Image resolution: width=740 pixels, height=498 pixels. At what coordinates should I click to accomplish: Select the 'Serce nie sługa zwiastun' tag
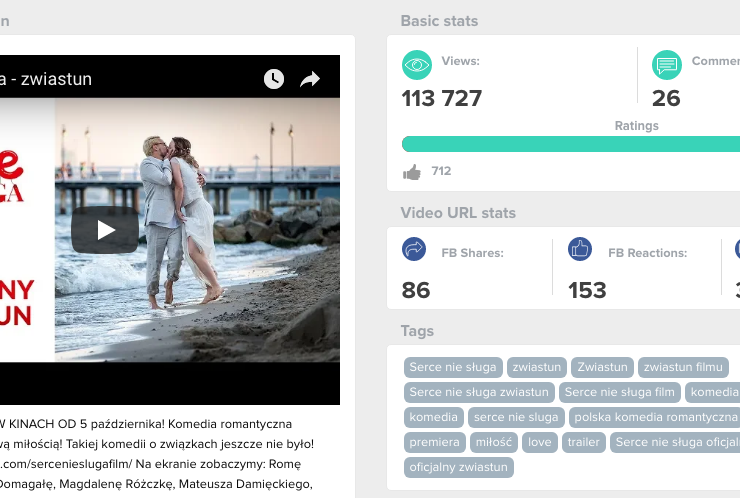(479, 393)
